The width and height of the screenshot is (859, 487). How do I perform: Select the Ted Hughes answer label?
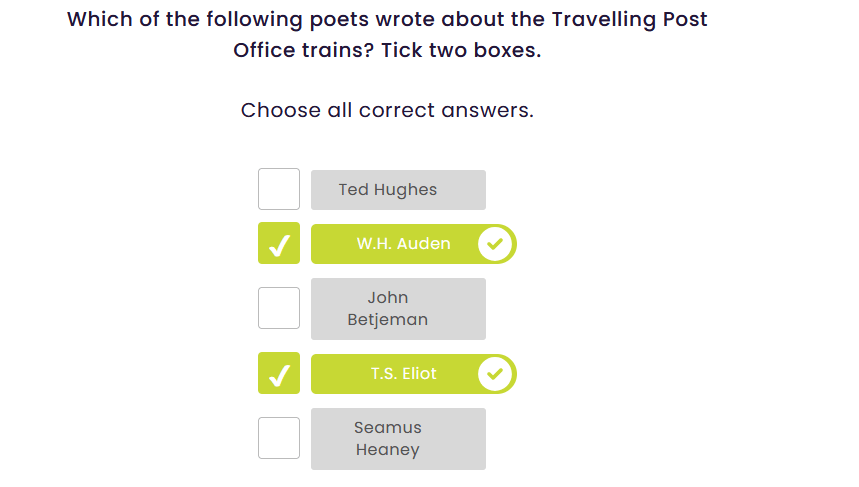point(398,190)
